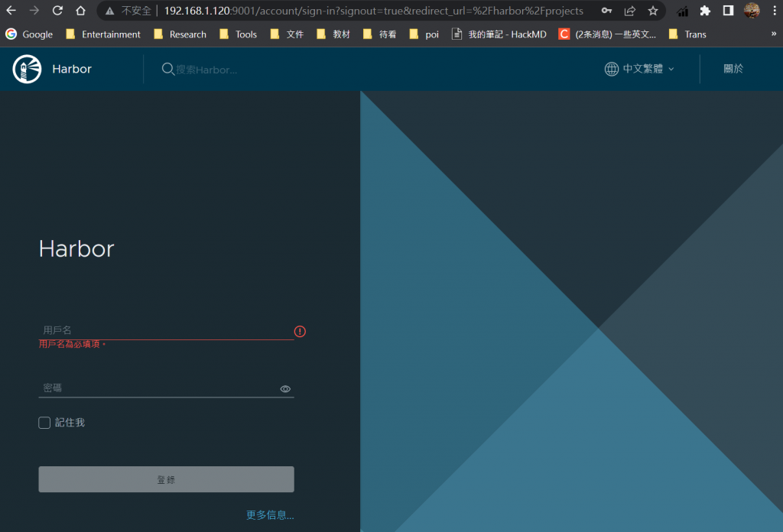Open saved passwords key icon
The width and height of the screenshot is (783, 532).
tap(606, 11)
